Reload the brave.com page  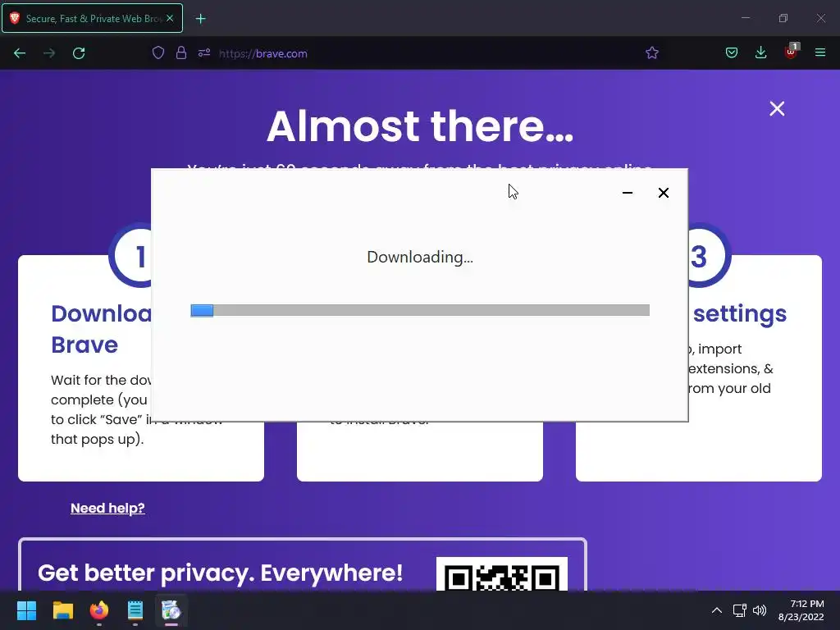tap(79, 53)
